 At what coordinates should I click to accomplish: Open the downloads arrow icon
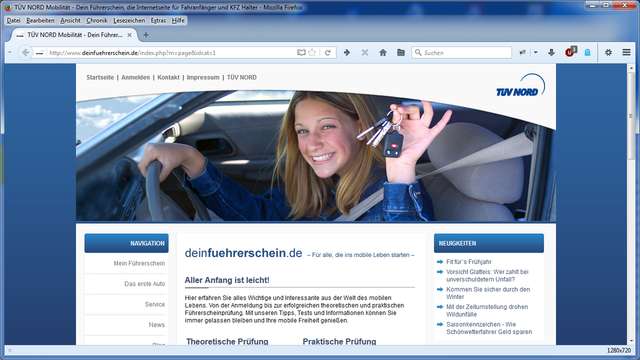(x=551, y=53)
